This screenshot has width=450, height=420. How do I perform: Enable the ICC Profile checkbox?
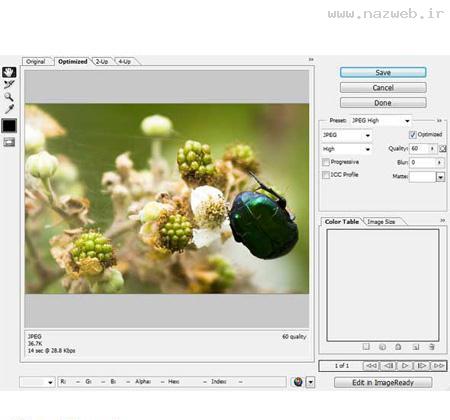326,175
